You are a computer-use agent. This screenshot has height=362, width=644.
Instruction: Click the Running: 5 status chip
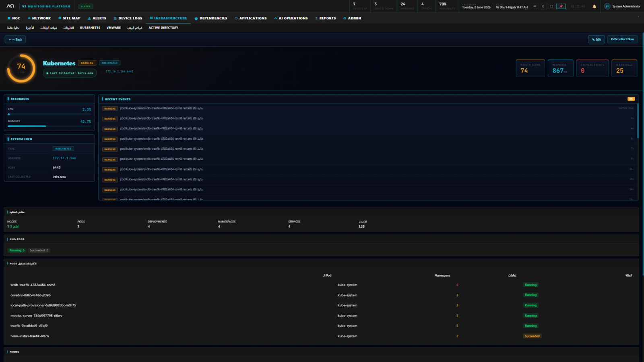(x=17, y=250)
